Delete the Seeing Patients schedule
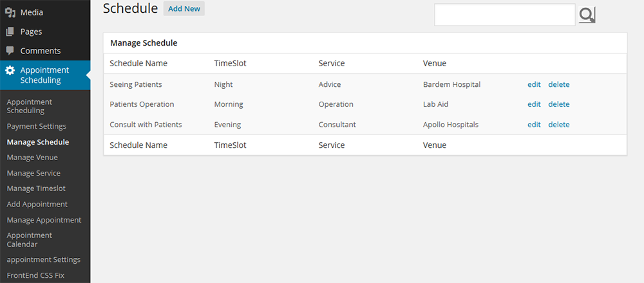The image size is (644, 283). click(x=559, y=84)
